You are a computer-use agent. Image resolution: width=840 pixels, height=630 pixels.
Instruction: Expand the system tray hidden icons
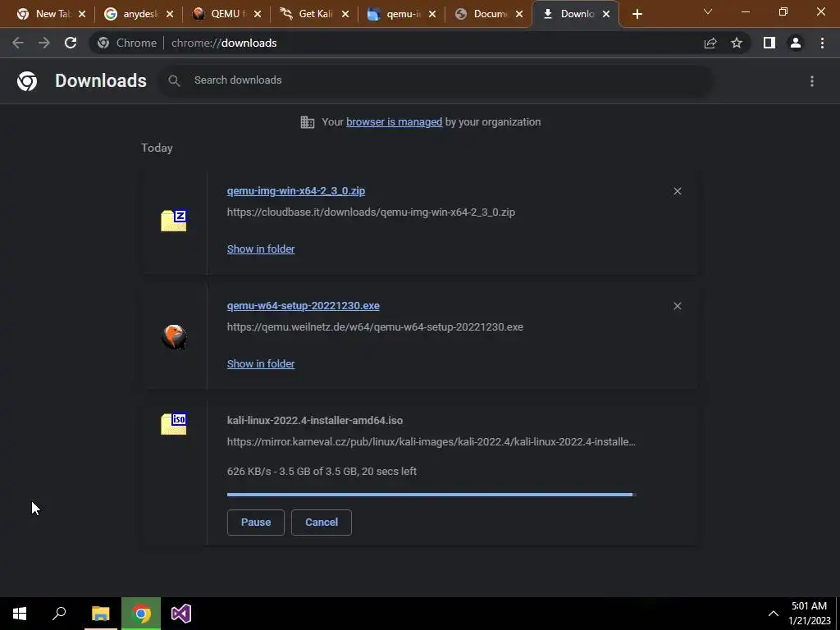tap(773, 614)
